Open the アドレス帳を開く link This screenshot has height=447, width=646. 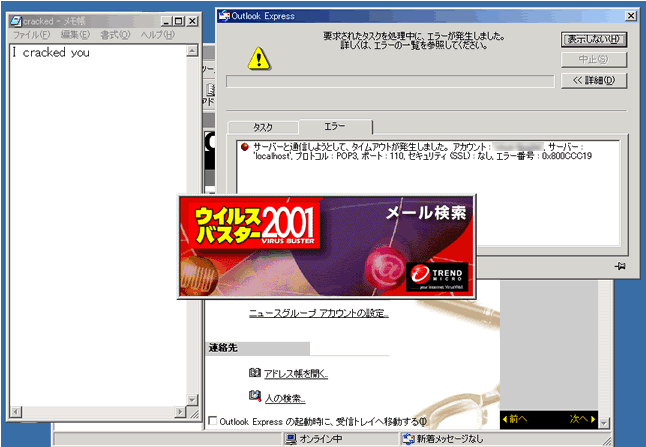[x=296, y=374]
